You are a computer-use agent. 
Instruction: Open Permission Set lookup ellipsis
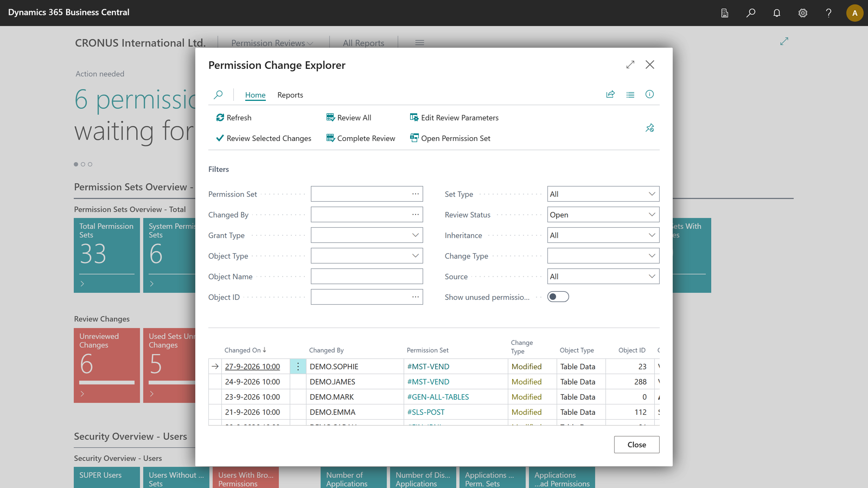pos(416,194)
